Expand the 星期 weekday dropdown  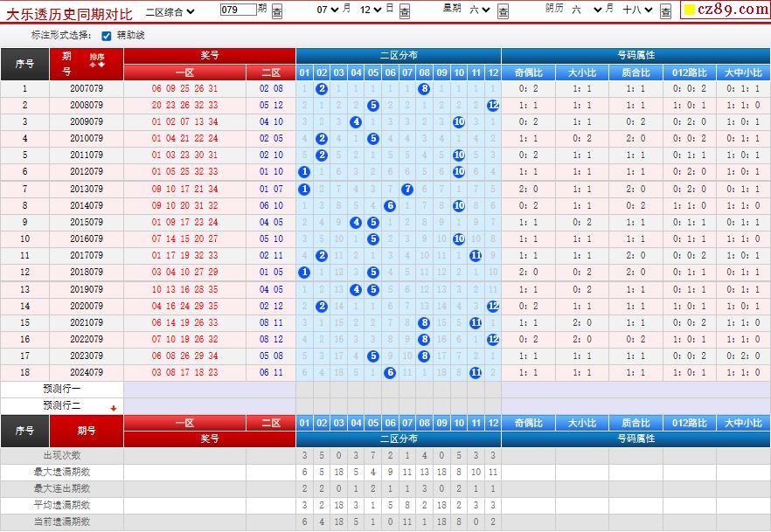tap(480, 10)
